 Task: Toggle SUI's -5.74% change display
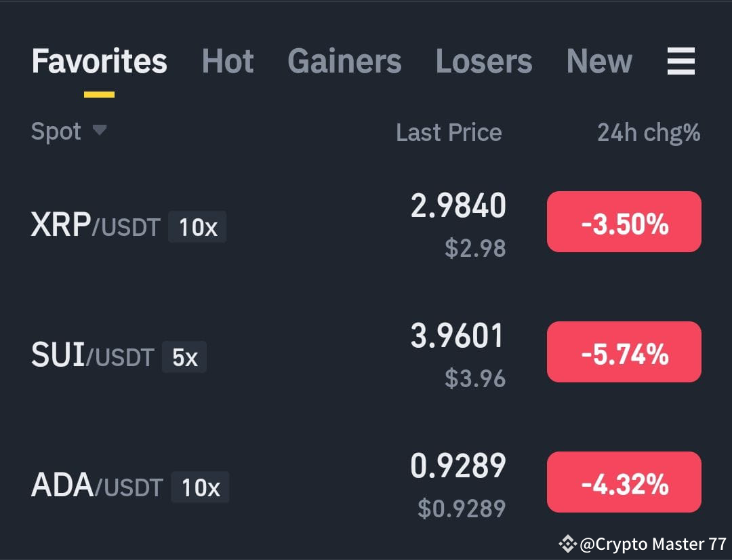(x=624, y=352)
